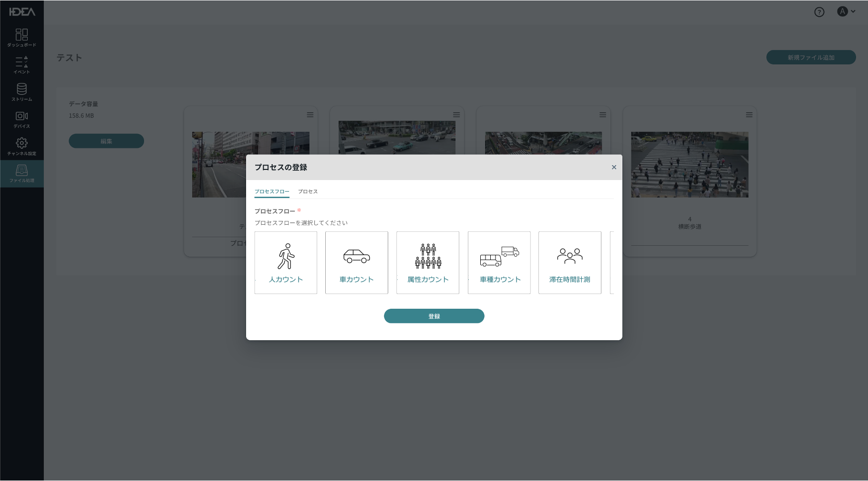Screen dimensions: 868x481
Task: Click the プロセスフローを選択してください hint text
Action: click(x=301, y=223)
